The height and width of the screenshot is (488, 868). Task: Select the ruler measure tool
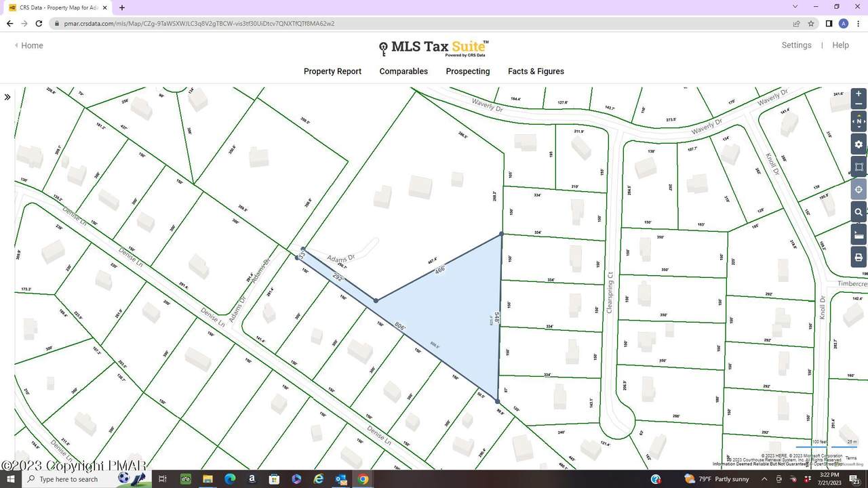point(859,235)
